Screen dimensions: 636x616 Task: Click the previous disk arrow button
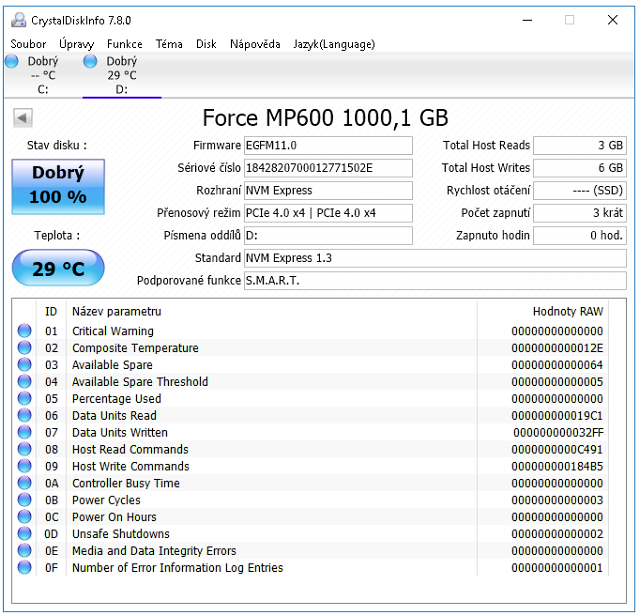[23, 118]
